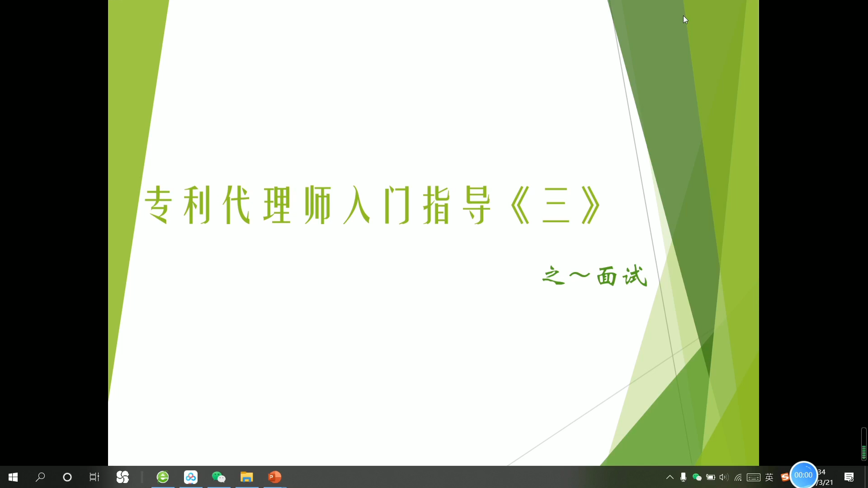Open WeChat tray icon

[697, 477]
